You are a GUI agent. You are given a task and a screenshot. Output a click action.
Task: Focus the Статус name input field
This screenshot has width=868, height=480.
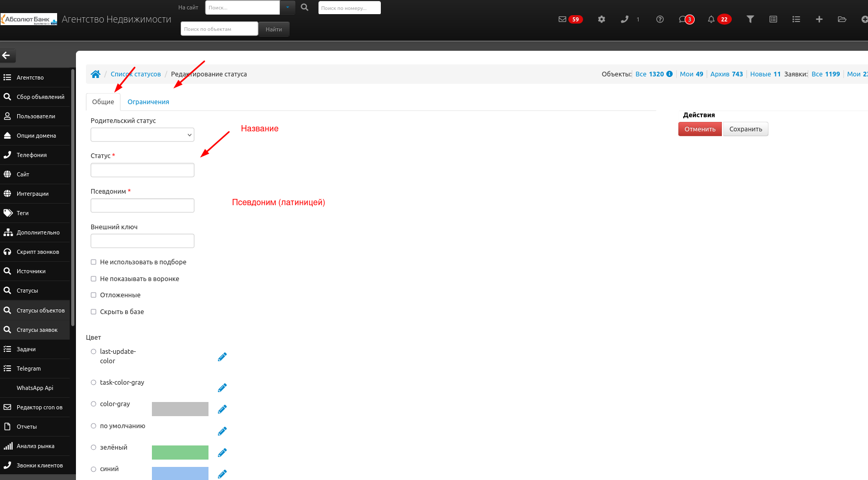click(x=142, y=170)
